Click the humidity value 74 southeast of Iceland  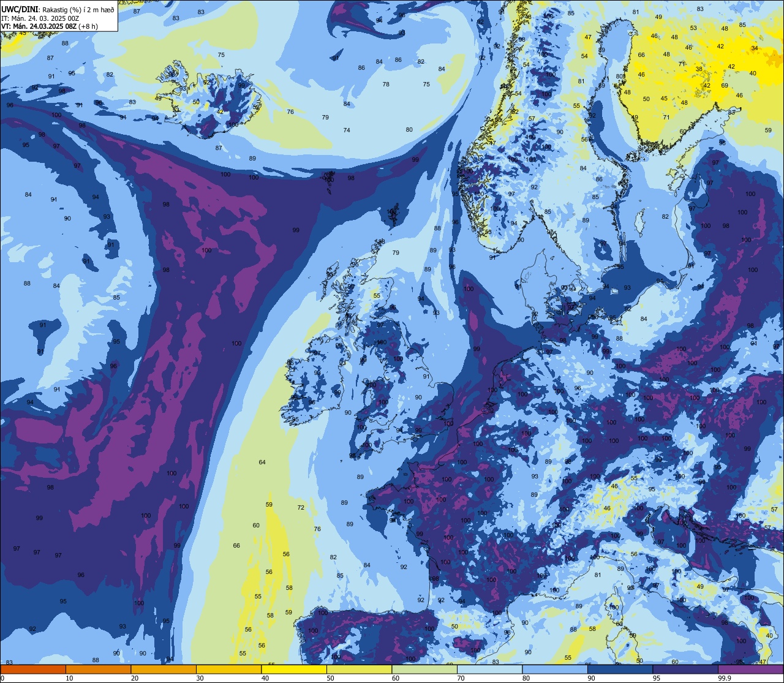point(347,130)
